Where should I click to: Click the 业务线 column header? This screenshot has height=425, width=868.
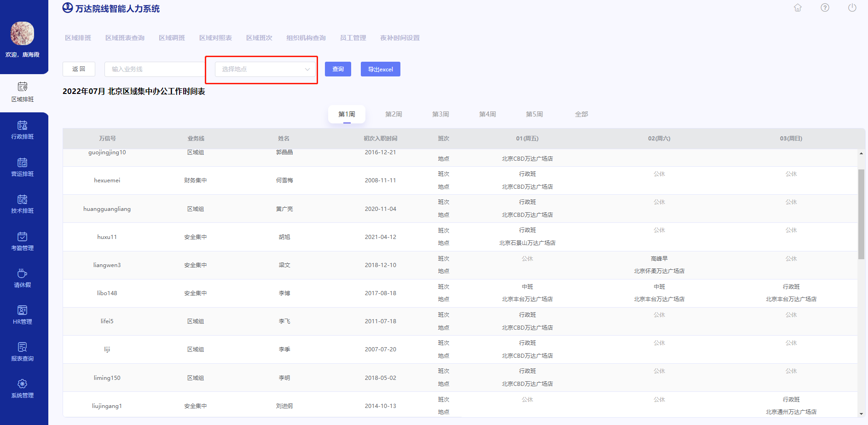pyautogui.click(x=196, y=139)
